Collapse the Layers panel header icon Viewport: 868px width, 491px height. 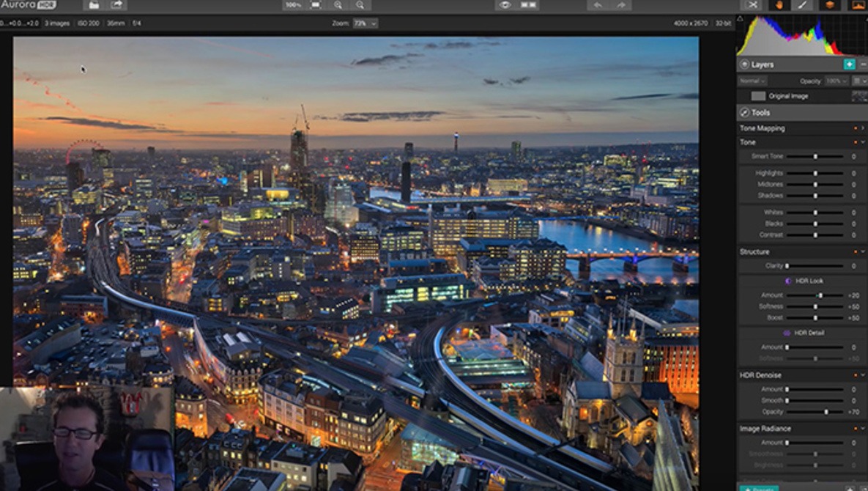pyautogui.click(x=744, y=64)
